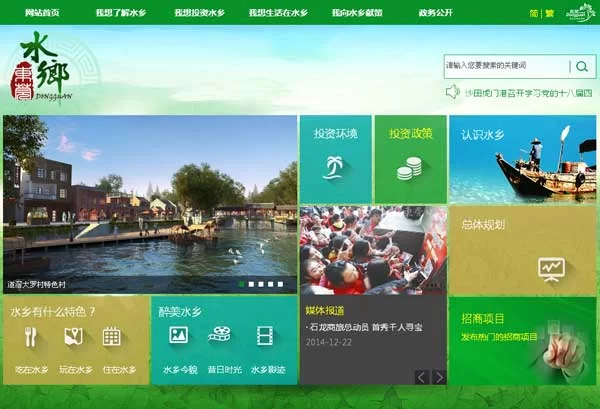
Task: Open 我想投资水乡 menu item
Action: [199, 13]
